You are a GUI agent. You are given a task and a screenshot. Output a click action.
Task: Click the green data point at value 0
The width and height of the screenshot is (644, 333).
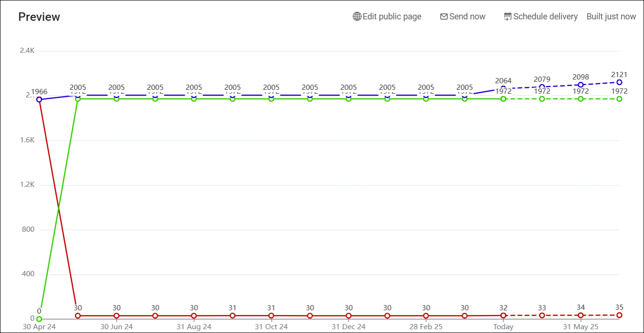39,319
